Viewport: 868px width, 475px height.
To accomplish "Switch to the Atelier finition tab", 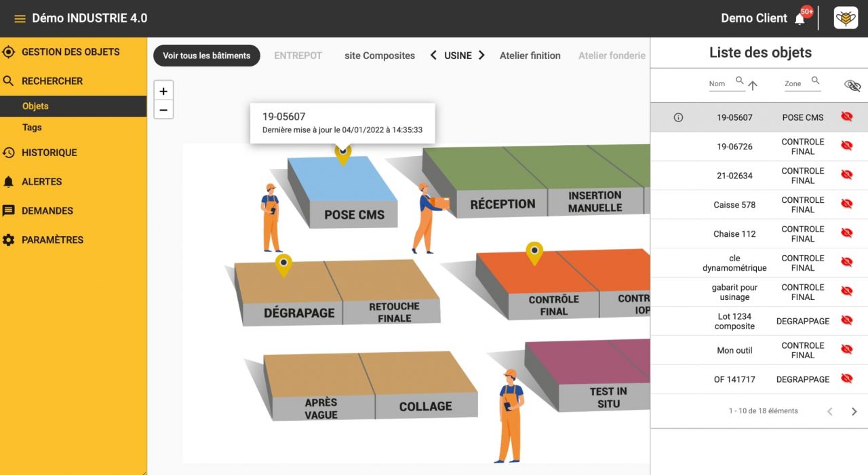I will (x=530, y=55).
